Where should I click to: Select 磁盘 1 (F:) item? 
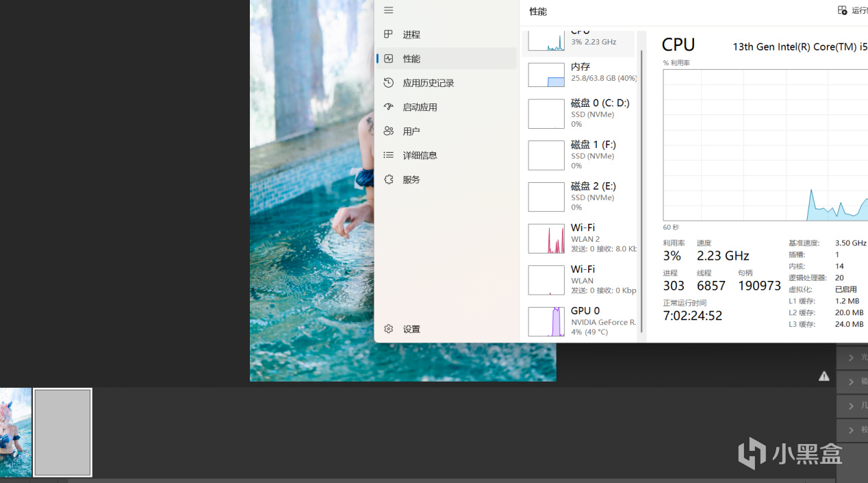(x=578, y=155)
